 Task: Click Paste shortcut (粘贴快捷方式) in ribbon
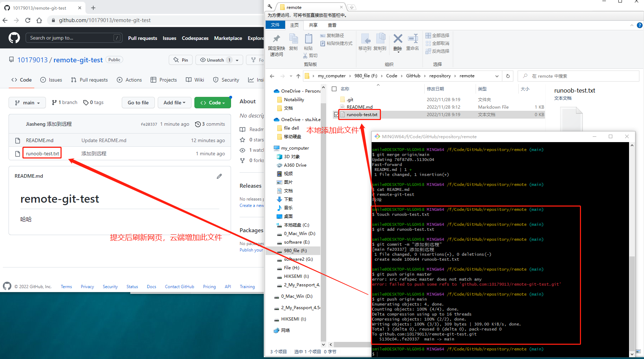coord(336,43)
